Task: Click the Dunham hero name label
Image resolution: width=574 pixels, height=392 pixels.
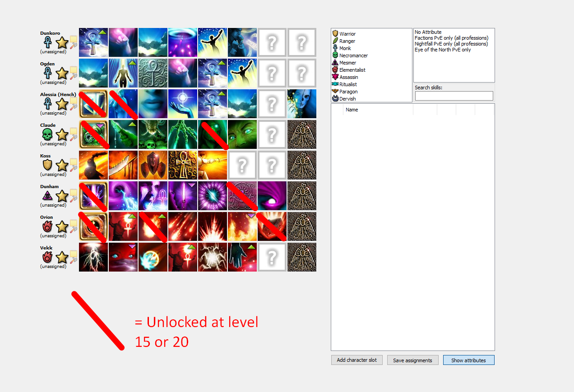Action: [x=49, y=187]
